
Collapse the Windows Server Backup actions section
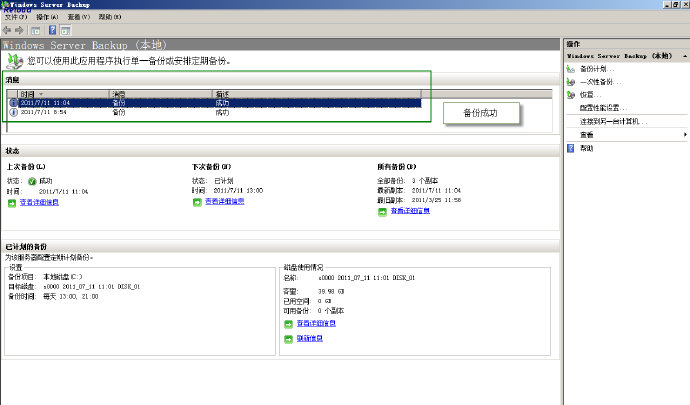point(685,56)
